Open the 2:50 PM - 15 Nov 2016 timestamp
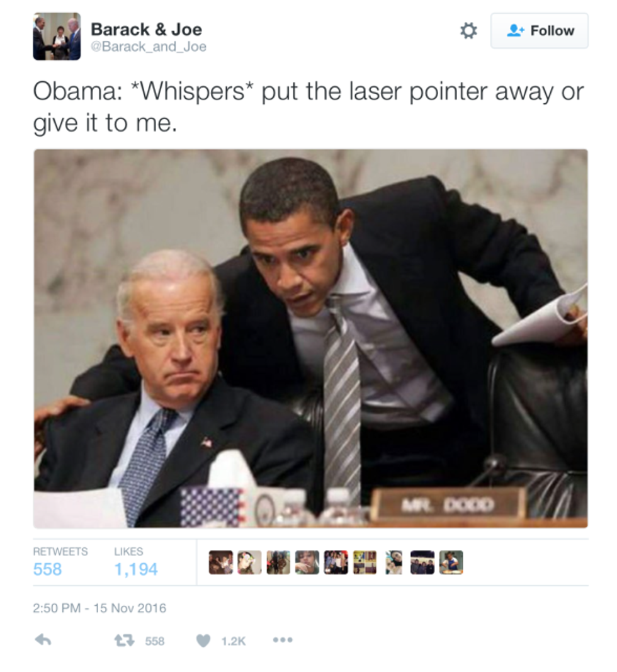Image resolution: width=617 pixels, height=672 pixels. click(x=99, y=608)
